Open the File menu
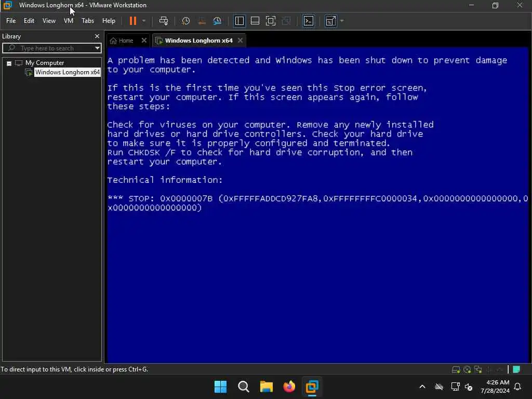This screenshot has height=399, width=532. pyautogui.click(x=11, y=21)
